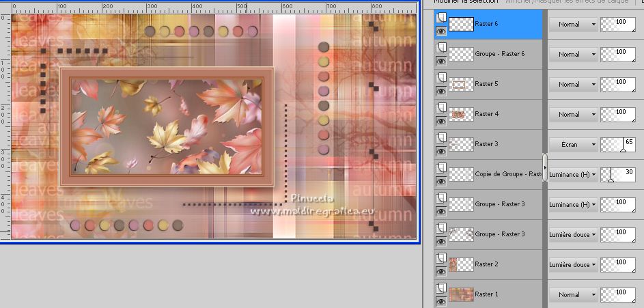Toggle visibility of Raster 2 layer
Image resolution: width=644 pixels, height=308 pixels.
click(x=441, y=271)
